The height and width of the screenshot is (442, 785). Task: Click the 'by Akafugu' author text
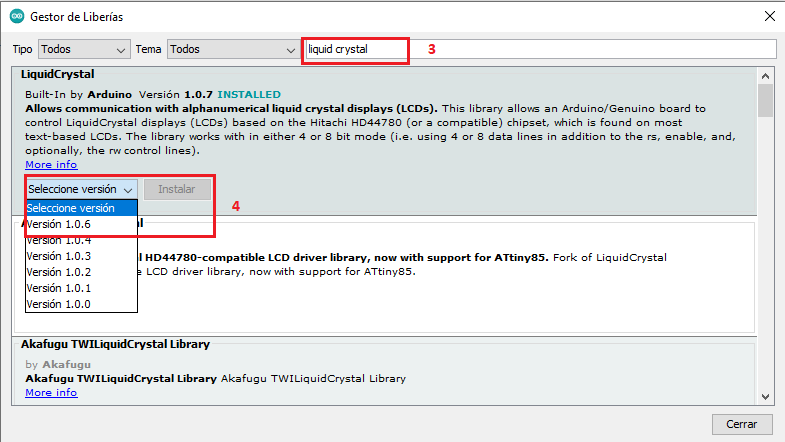(x=58, y=364)
